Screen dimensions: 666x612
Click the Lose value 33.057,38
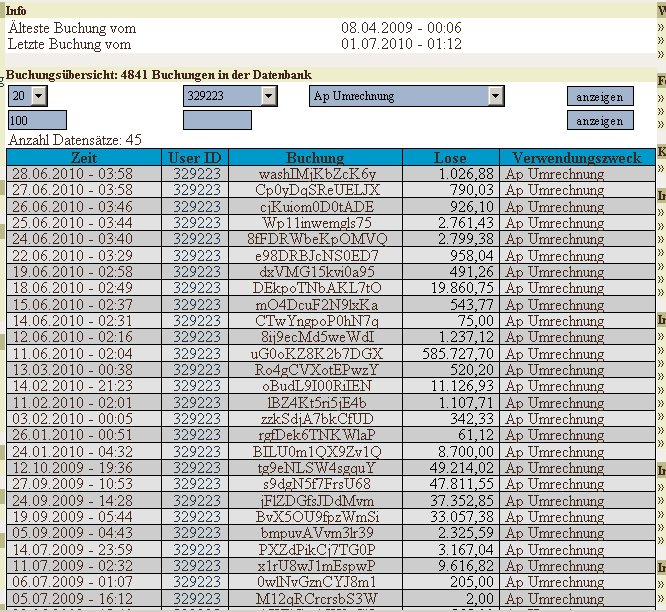pyautogui.click(x=462, y=517)
